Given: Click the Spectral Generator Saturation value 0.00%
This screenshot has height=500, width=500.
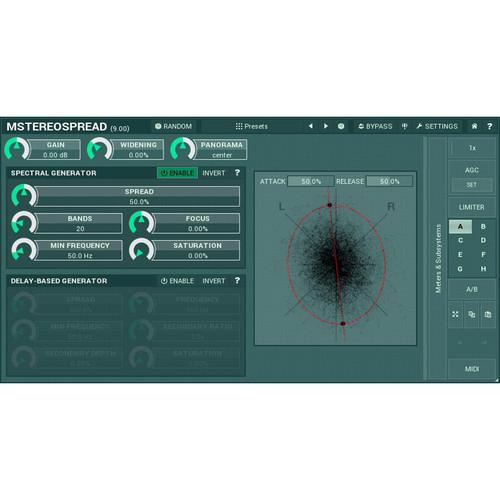Looking at the screenshot, I should pos(198,256).
